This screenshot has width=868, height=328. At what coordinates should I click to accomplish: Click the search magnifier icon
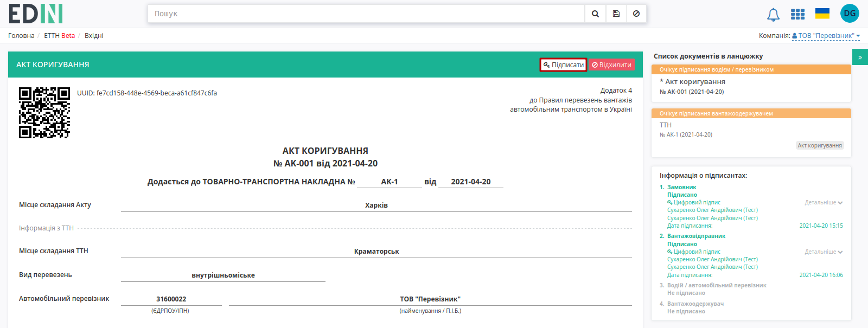595,14
